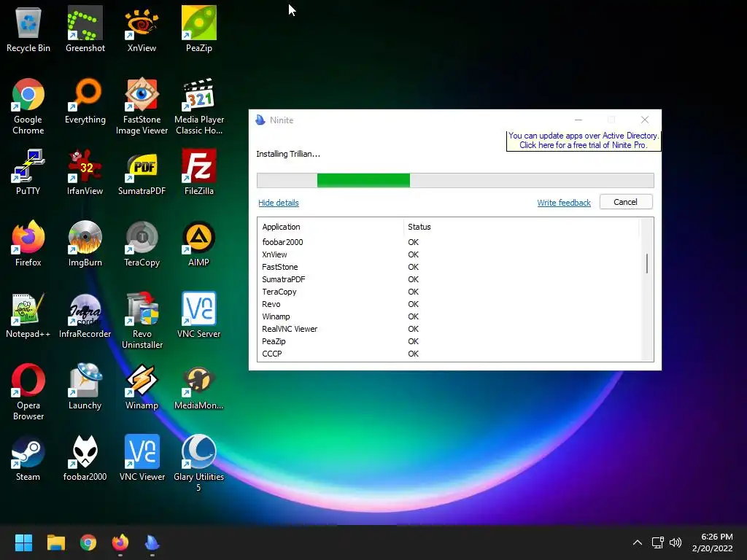Select the Revo Uninstaller shortcut
Viewport: 747px width, 560px height.
pyautogui.click(x=142, y=321)
